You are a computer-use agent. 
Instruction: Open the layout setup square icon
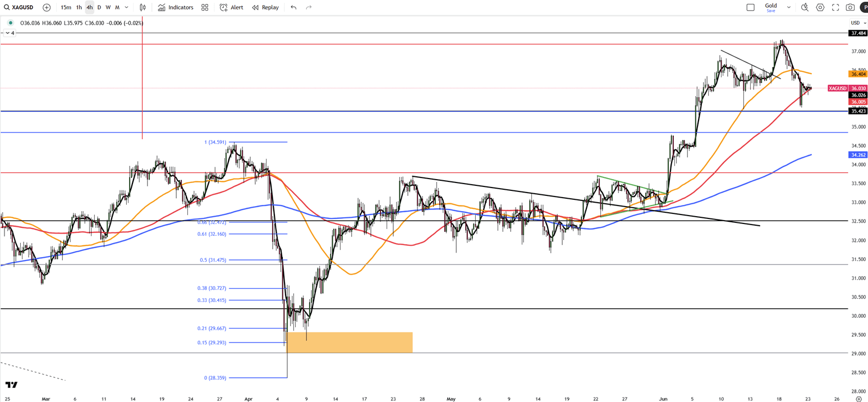coord(750,7)
